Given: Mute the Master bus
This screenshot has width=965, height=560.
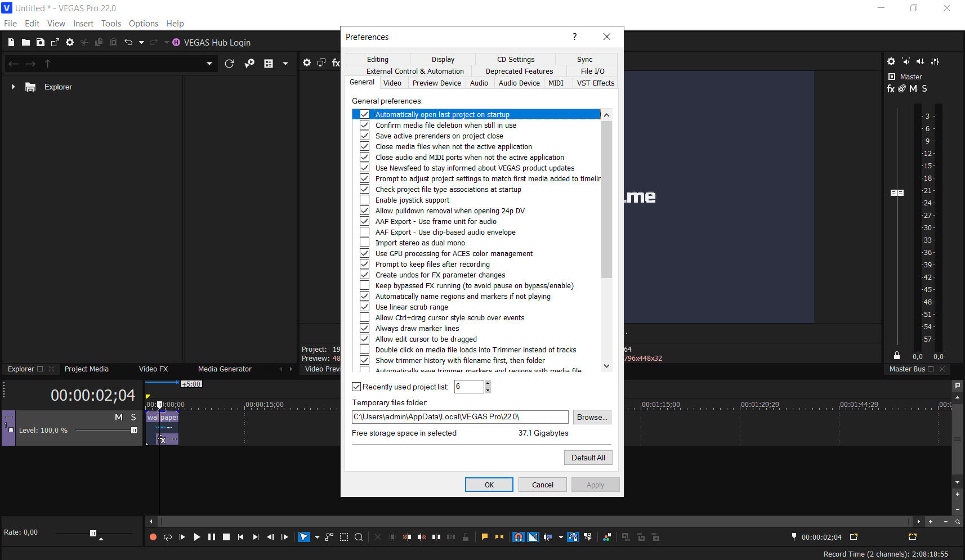Looking at the screenshot, I should [913, 88].
